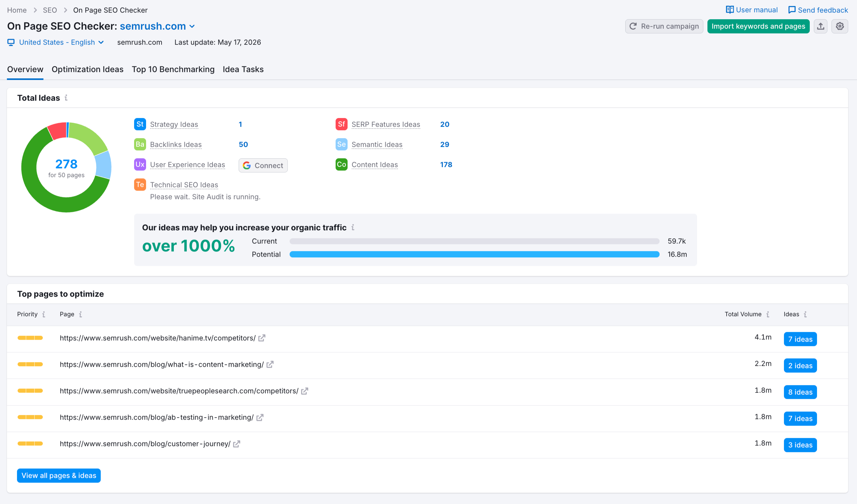Screen dimensions: 857x504
Task: Click the what-is-content-marketing page URL
Action: coord(162,364)
